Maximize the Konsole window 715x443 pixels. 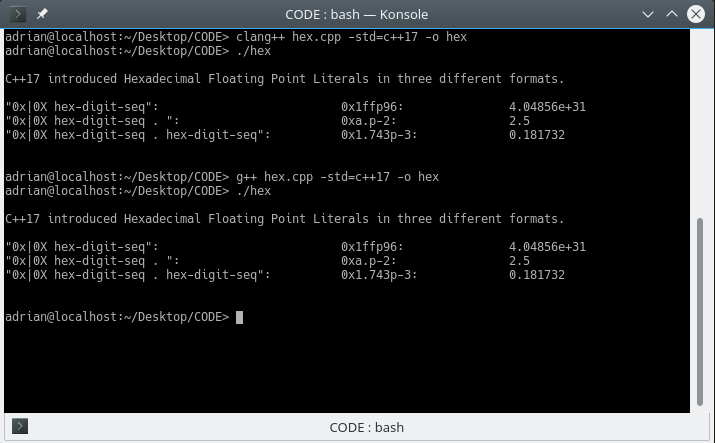tap(672, 14)
